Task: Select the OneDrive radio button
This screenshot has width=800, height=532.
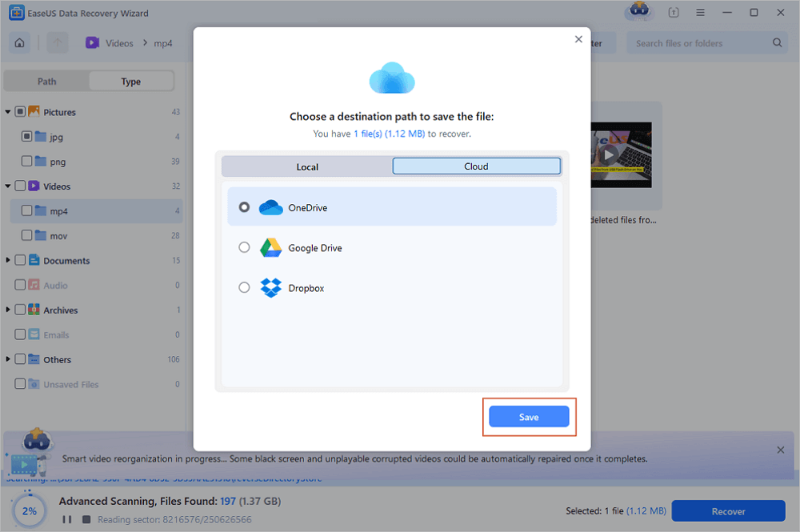Action: [x=244, y=207]
